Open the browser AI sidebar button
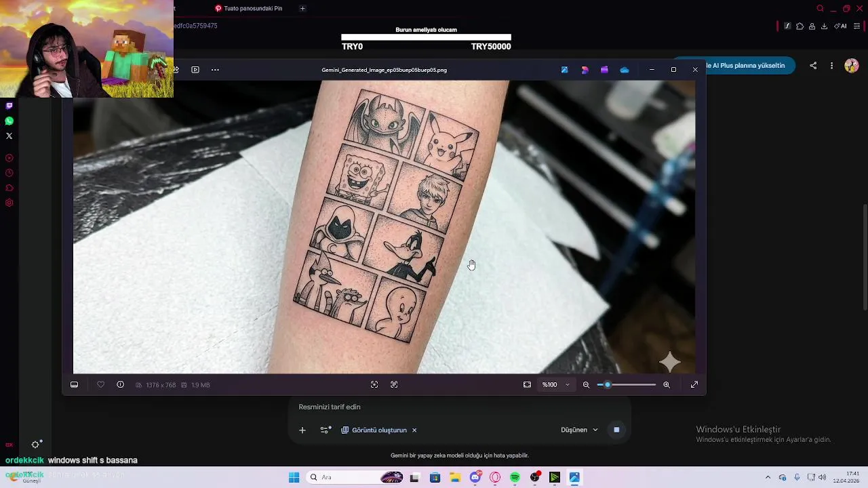 (840, 26)
